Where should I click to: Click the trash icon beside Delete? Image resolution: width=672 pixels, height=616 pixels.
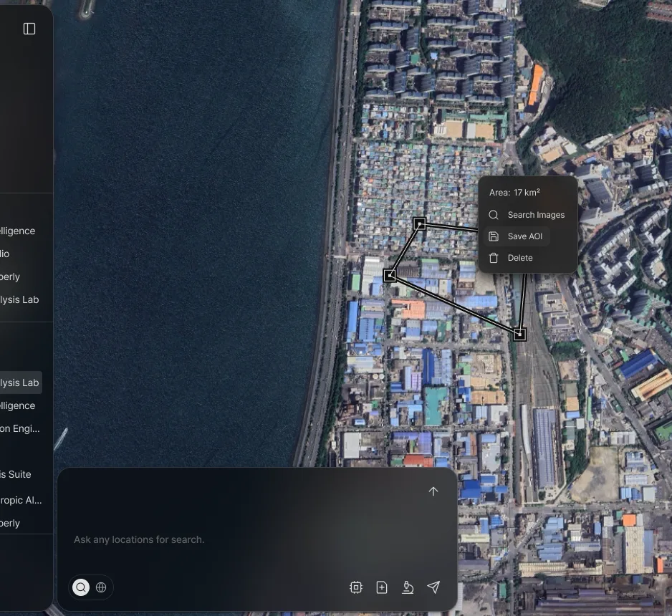click(x=494, y=258)
